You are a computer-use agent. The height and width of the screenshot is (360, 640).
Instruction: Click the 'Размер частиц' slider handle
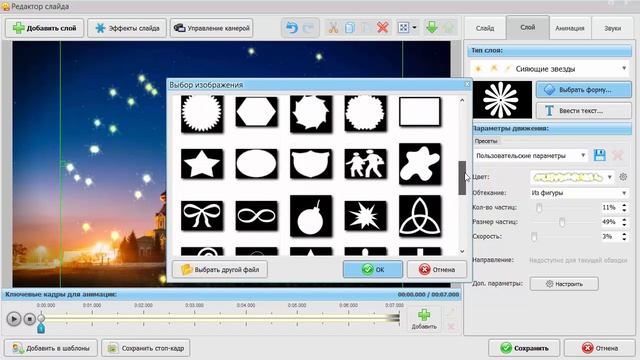point(562,222)
